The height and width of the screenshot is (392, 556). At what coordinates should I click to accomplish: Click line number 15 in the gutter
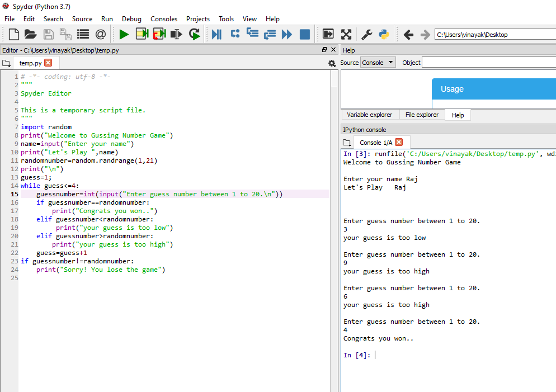(x=14, y=194)
